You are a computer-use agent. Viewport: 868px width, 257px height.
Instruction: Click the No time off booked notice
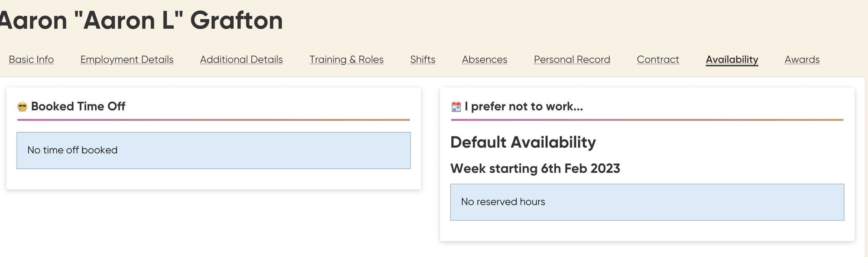213,151
